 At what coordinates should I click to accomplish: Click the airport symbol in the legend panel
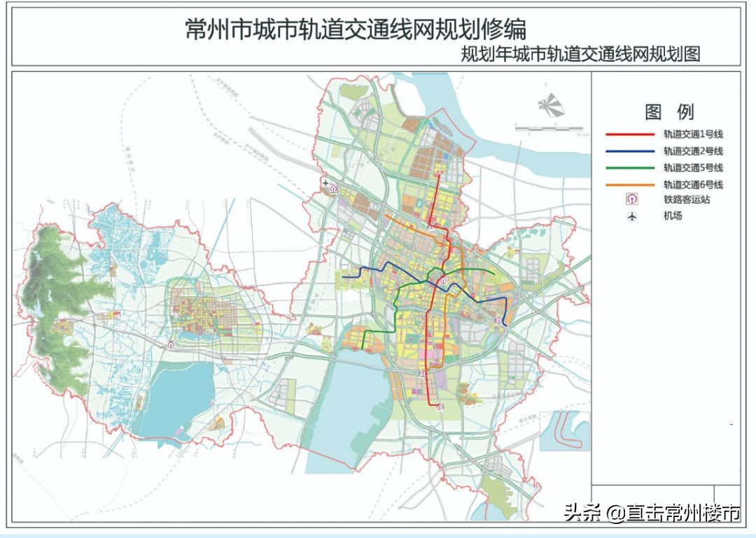[632, 216]
